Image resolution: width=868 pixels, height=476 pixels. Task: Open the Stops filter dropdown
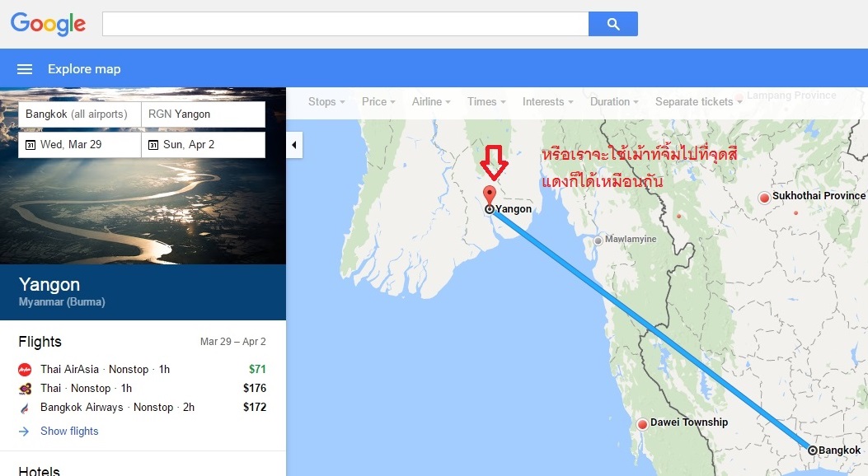tap(326, 102)
